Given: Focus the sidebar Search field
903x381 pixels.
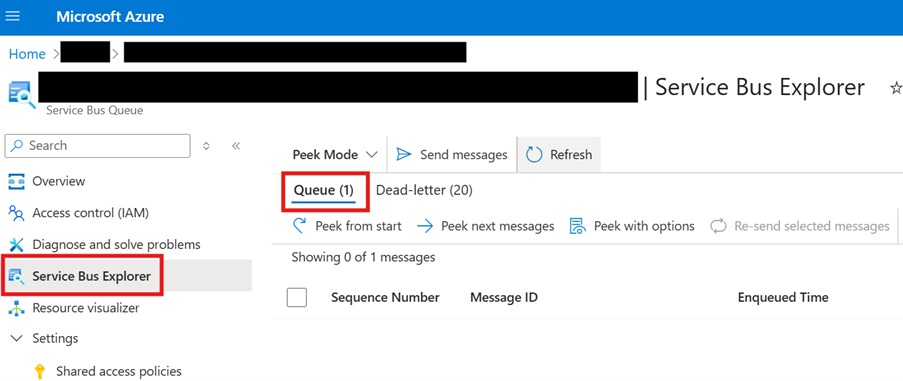Looking at the screenshot, I should [x=97, y=146].
